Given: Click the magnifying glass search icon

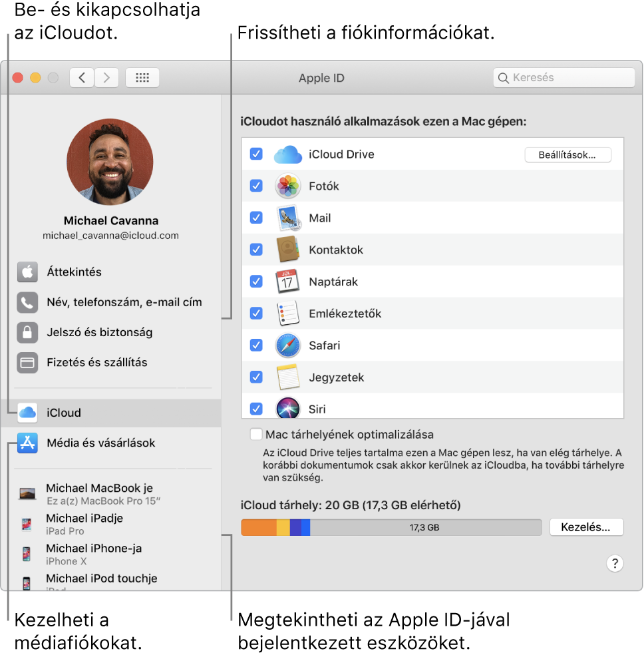Looking at the screenshot, I should pyautogui.click(x=504, y=78).
